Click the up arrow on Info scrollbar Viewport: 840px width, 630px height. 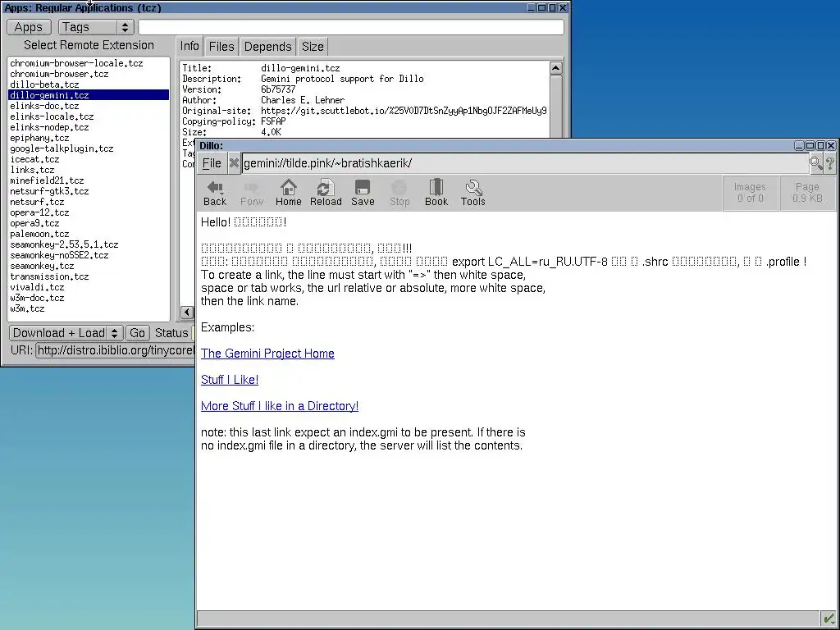click(x=555, y=68)
